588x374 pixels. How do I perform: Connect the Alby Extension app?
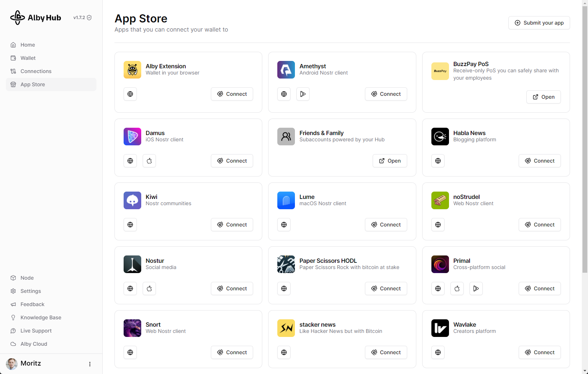pos(232,94)
